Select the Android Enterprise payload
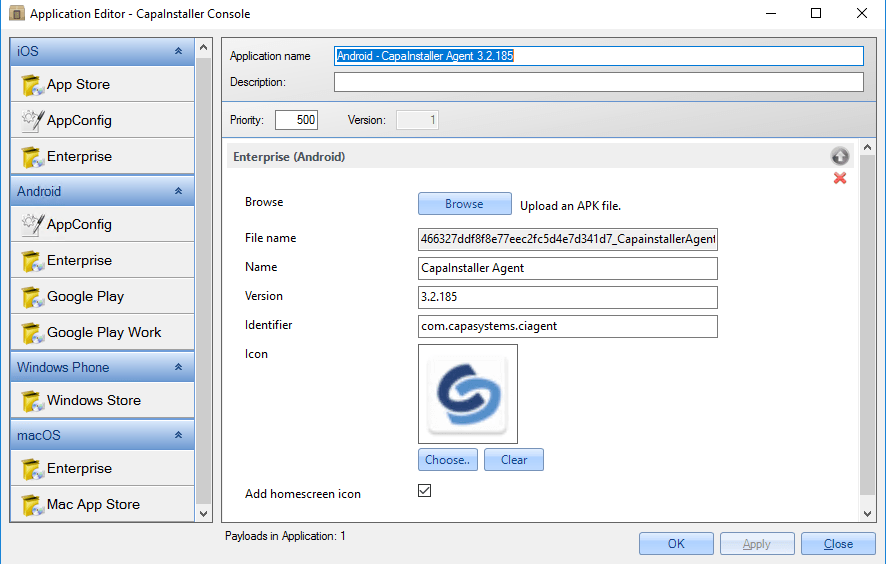The image size is (886, 564). [x=102, y=260]
